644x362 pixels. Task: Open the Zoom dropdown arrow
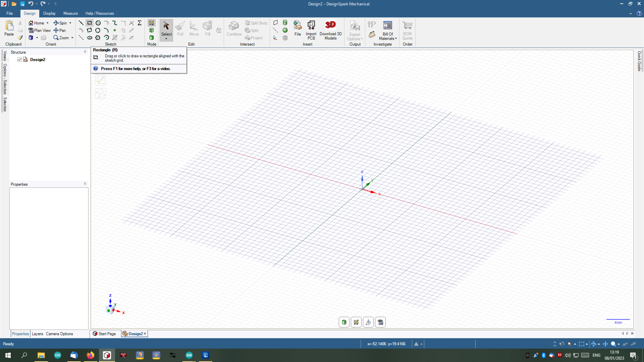tap(72, 38)
